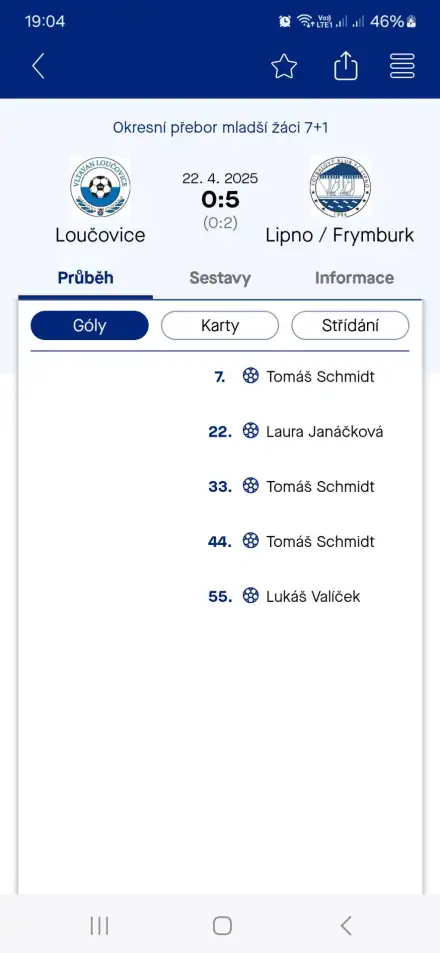This screenshot has height=953, width=440.
Task: Tap goal ball icon at 7th minute
Action: click(x=250, y=376)
